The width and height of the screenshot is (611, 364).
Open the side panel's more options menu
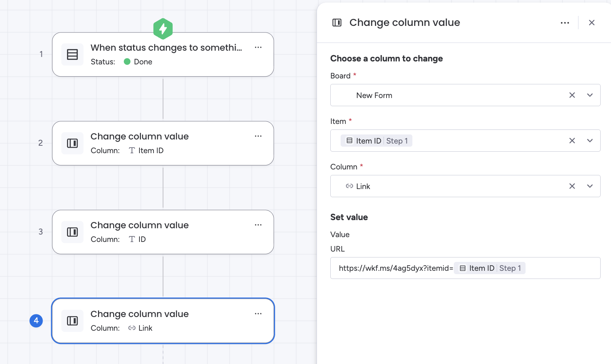565,23
